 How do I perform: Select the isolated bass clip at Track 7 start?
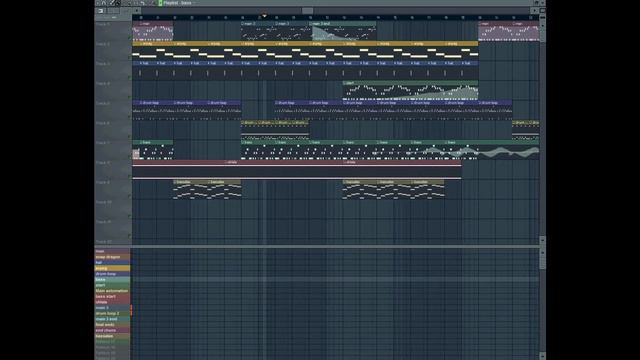point(153,150)
